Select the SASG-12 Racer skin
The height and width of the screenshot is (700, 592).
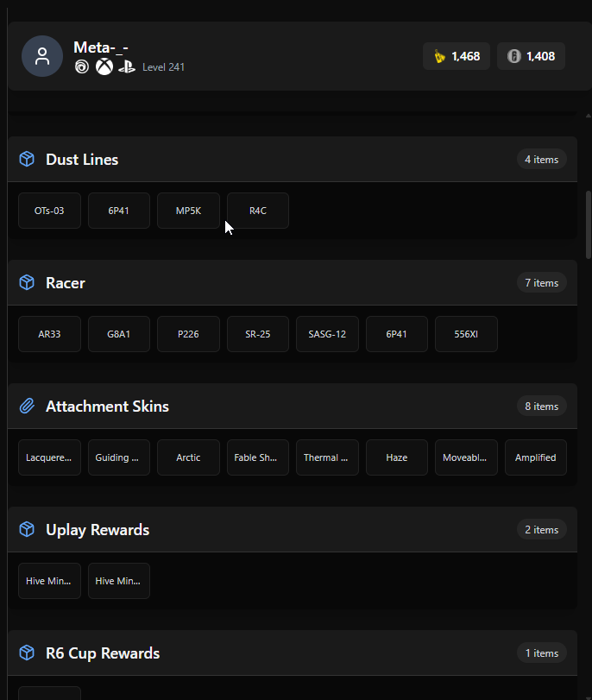pos(327,334)
